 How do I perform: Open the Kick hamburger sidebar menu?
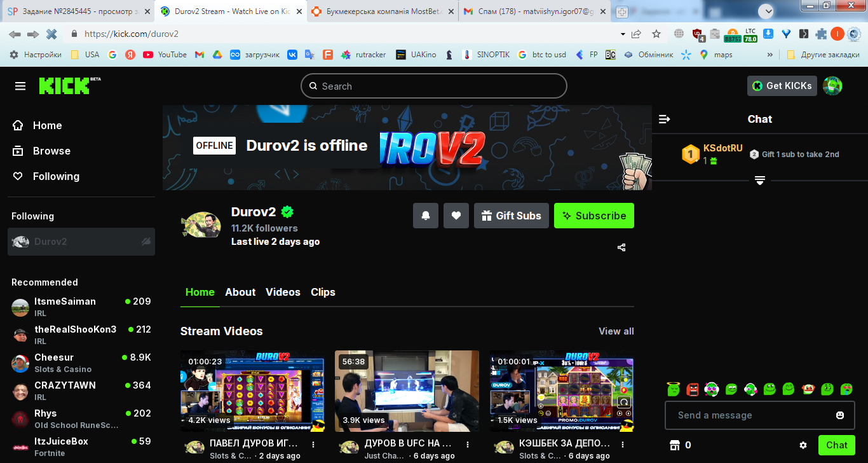point(20,86)
